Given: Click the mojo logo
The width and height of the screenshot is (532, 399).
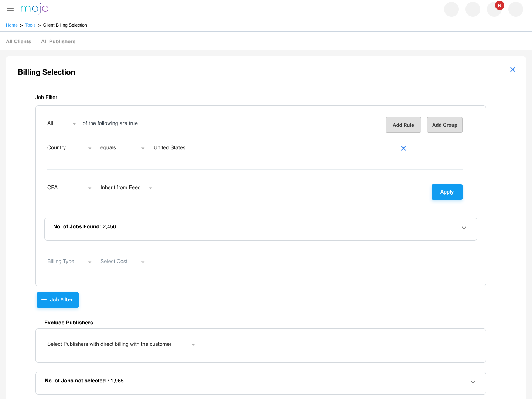Looking at the screenshot, I should click(34, 9).
